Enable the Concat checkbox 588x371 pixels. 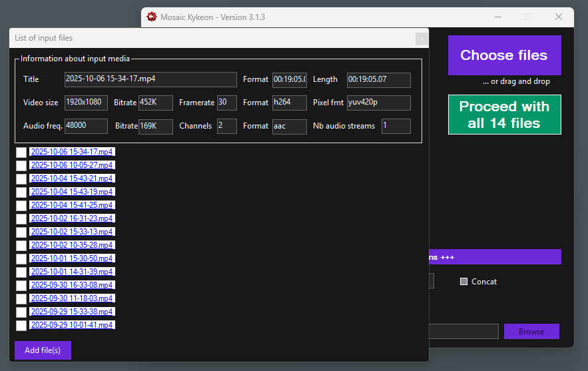[463, 281]
